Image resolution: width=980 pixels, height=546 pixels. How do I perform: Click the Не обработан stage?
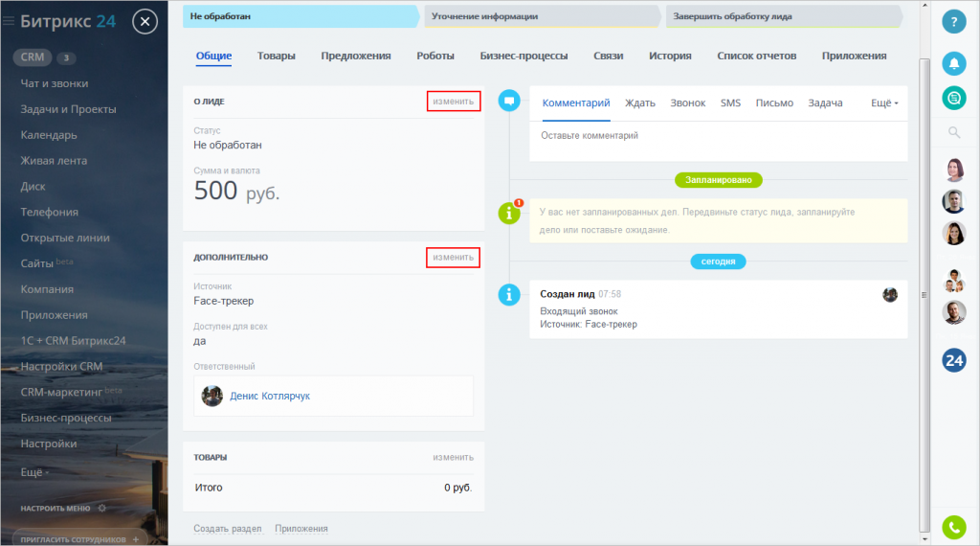click(x=301, y=16)
